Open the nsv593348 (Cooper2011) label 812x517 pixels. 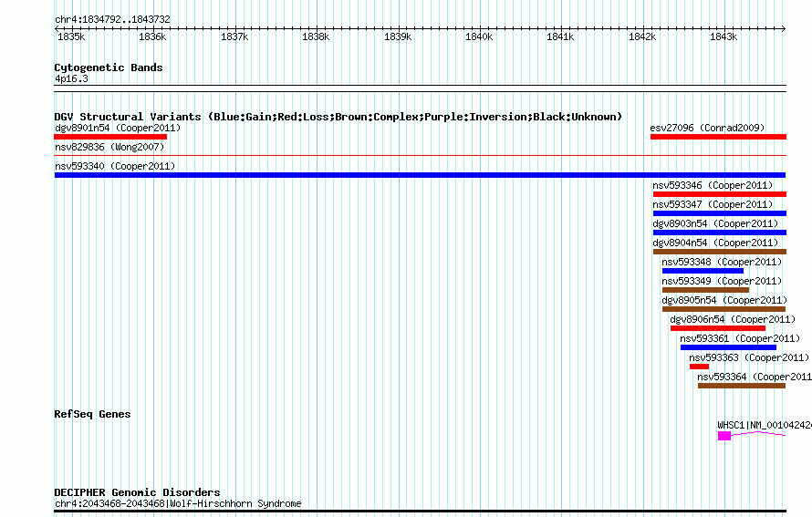point(722,262)
